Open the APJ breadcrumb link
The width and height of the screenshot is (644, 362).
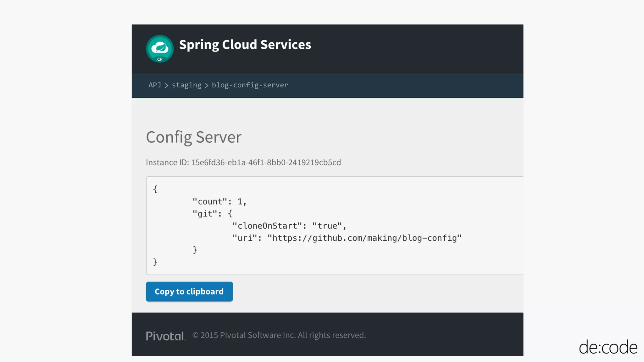(x=155, y=85)
